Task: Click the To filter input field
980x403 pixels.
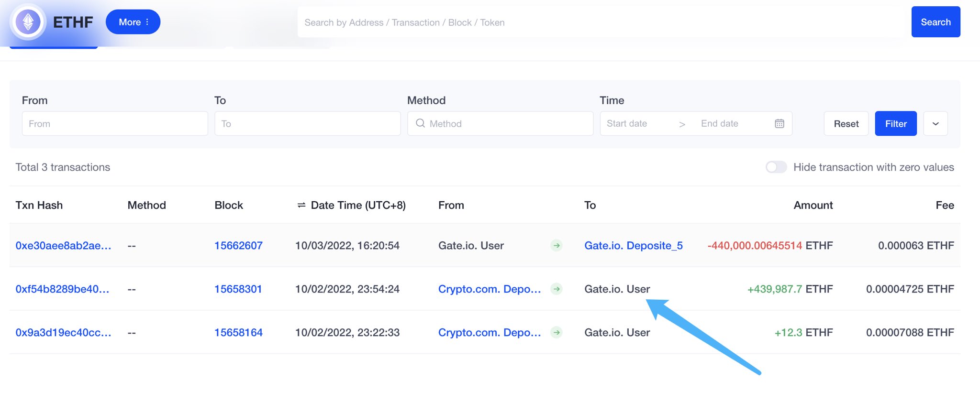Action: pyautogui.click(x=308, y=124)
